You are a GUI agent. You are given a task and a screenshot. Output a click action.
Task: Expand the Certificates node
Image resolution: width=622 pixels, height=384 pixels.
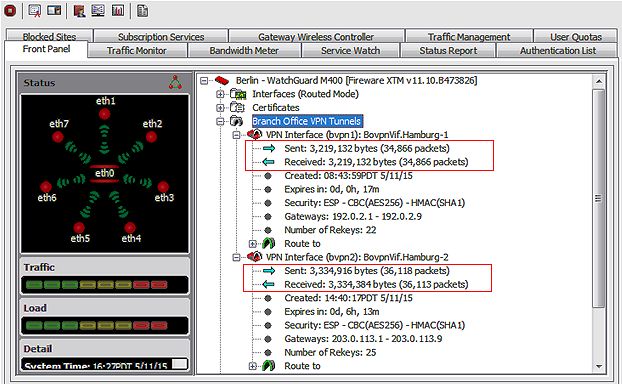220,108
